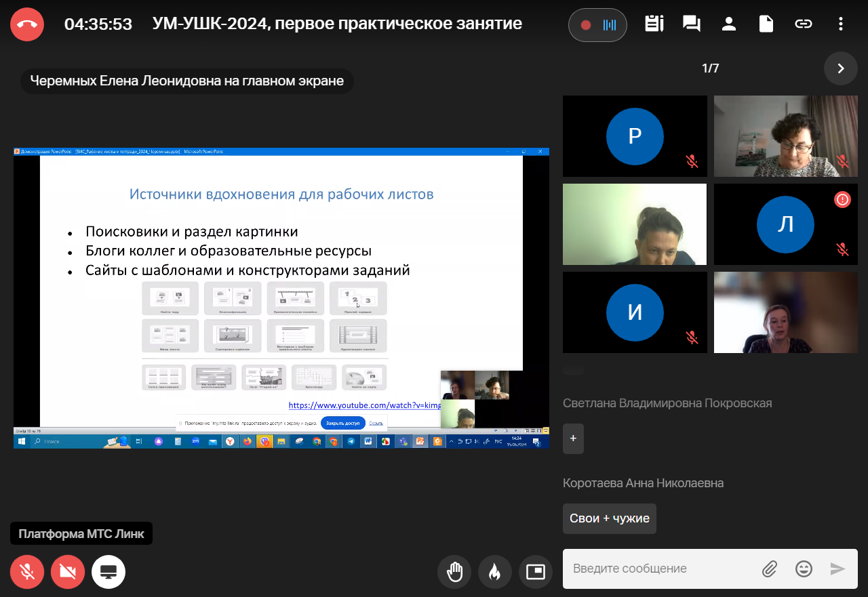Viewport: 868px width, 597px height.
Task: Click the "Свои + чужие" chat message
Action: (610, 518)
